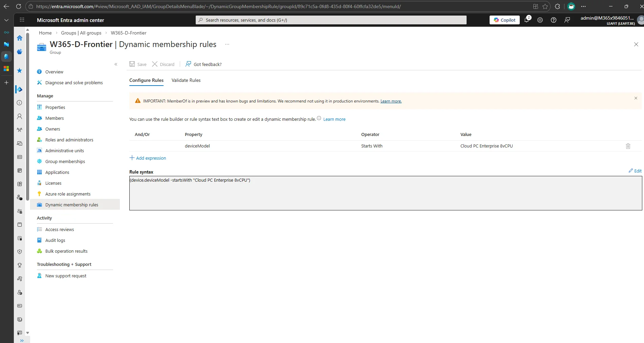Click the sidebar scrollbar down arrow

coord(28,333)
